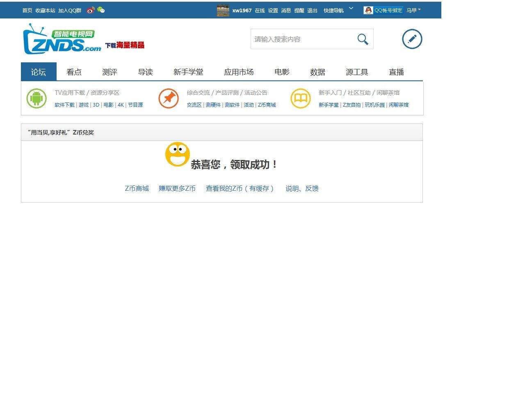Screen dimensions: 525x420
Task: Open the 交流区 sub-link
Action: point(194,105)
